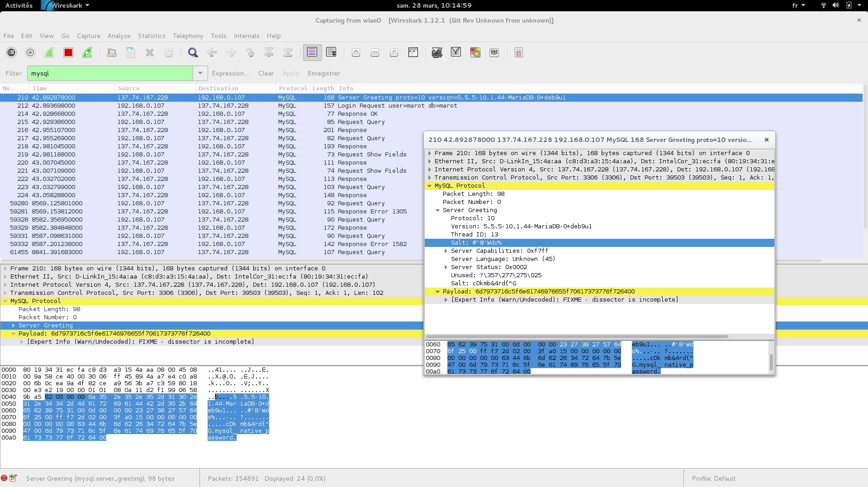The height and width of the screenshot is (487, 868).
Task: Expand Server Capabilities in popup window
Action: pyautogui.click(x=446, y=251)
